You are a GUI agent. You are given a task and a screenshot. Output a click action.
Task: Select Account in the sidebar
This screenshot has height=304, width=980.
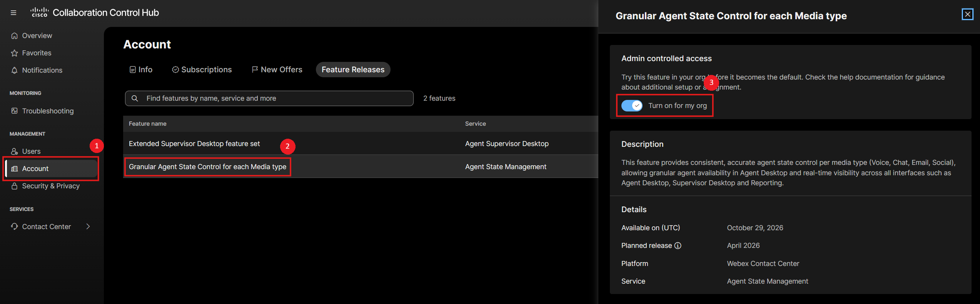[51, 169]
